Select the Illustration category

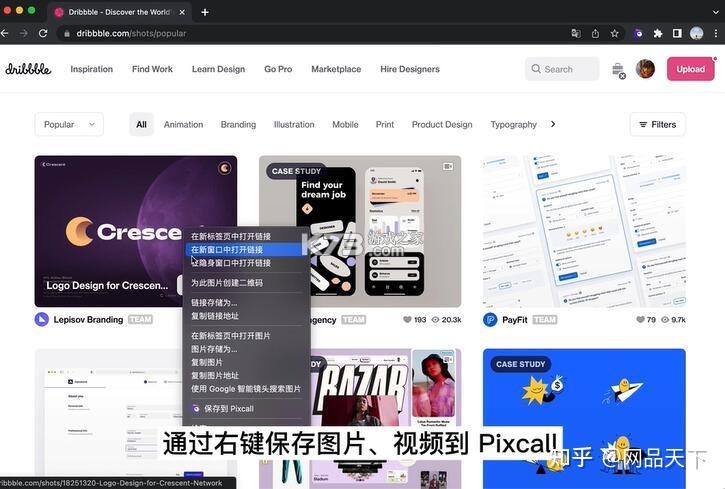(294, 124)
